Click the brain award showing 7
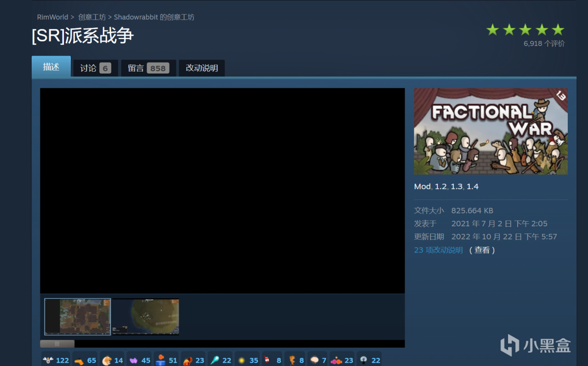Screen dimensions: 588x366 [315, 360]
